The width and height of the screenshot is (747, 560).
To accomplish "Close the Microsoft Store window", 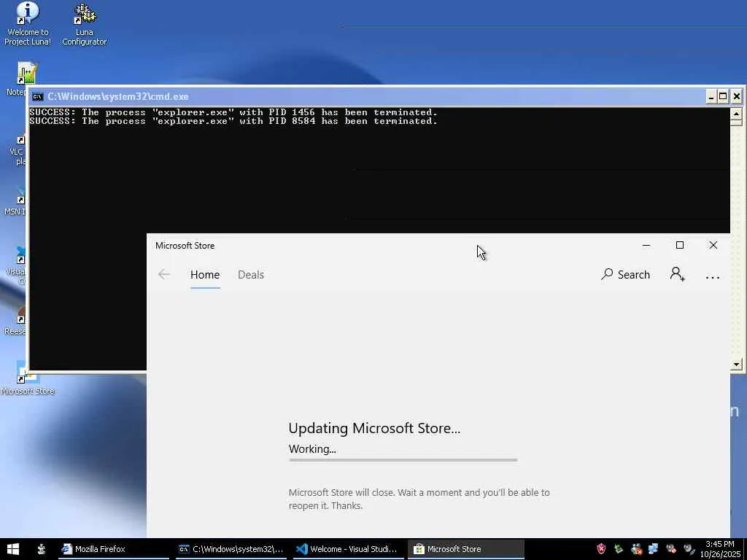I will (x=713, y=245).
